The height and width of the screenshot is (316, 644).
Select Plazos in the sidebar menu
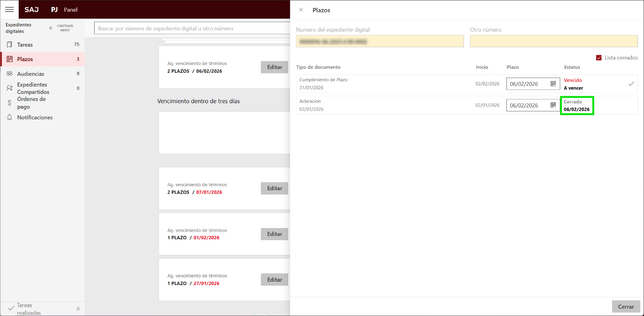click(25, 59)
